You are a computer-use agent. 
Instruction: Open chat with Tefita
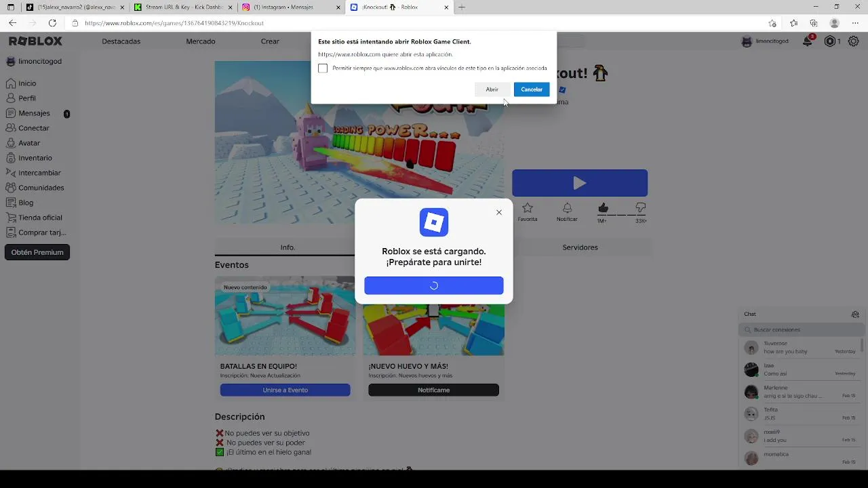(800, 413)
